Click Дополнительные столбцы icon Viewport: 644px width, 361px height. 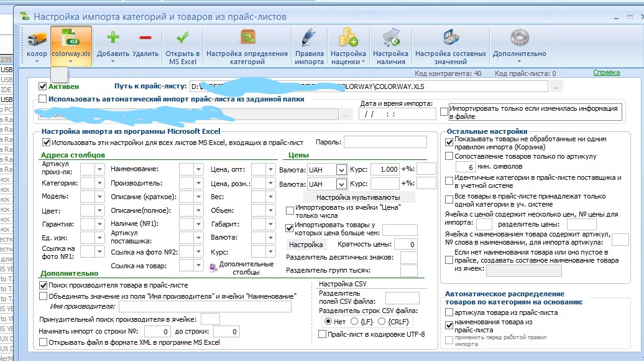[x=214, y=268]
